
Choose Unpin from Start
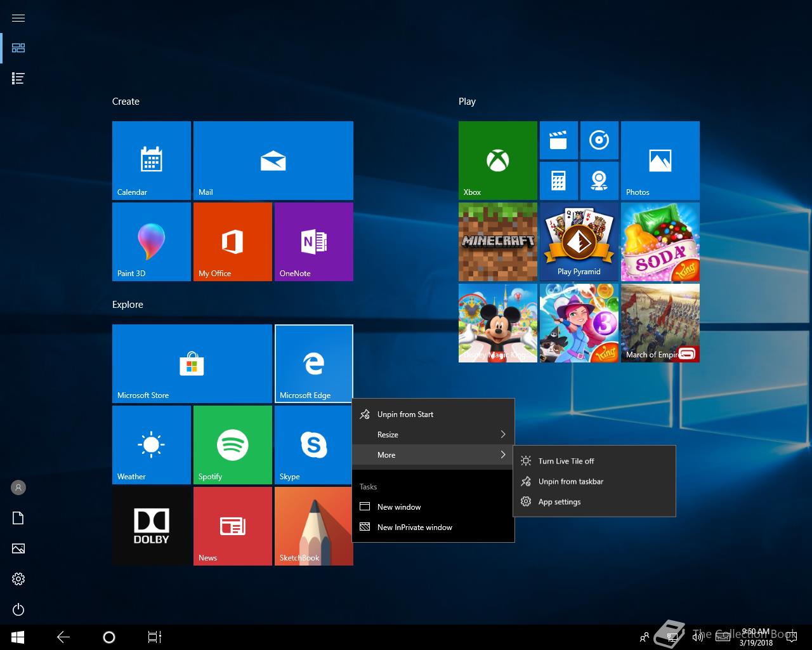[x=405, y=415]
